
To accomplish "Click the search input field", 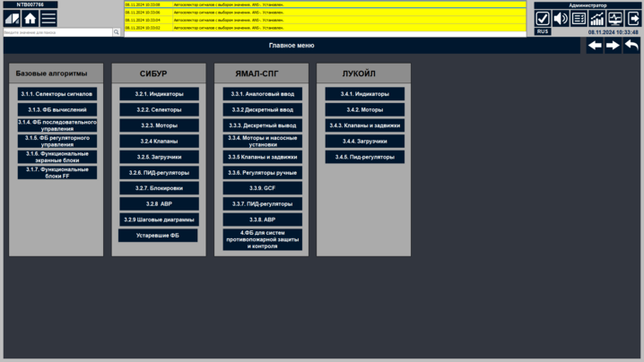I will click(x=57, y=32).
